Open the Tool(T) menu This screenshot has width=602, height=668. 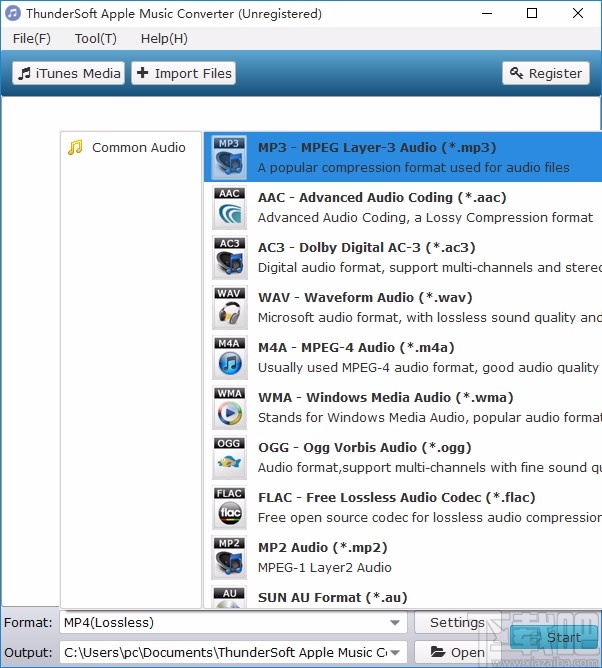coord(95,38)
